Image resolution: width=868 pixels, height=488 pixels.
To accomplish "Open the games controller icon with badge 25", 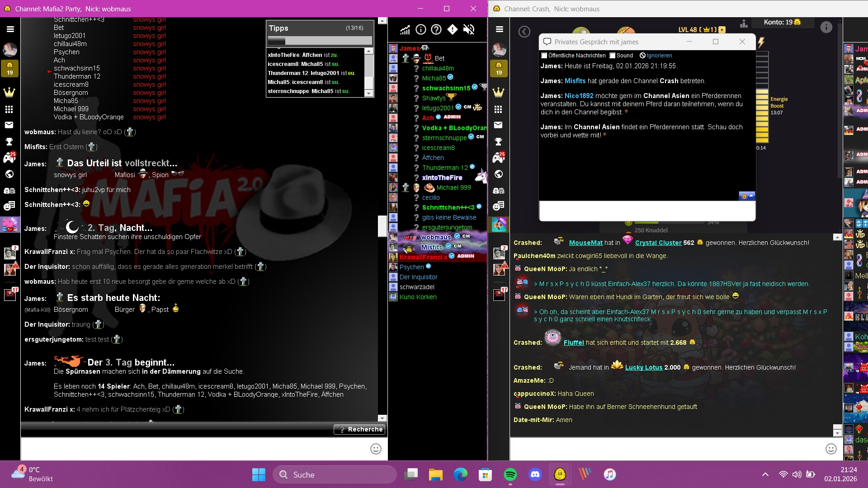I will point(9,158).
